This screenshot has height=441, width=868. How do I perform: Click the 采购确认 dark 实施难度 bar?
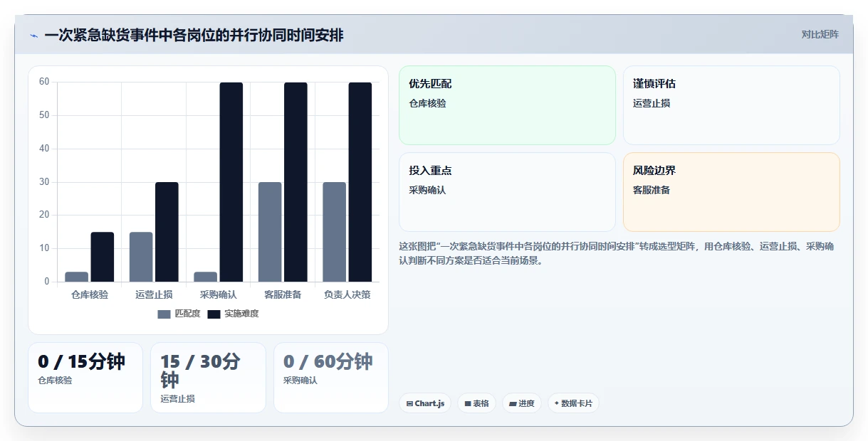231,182
